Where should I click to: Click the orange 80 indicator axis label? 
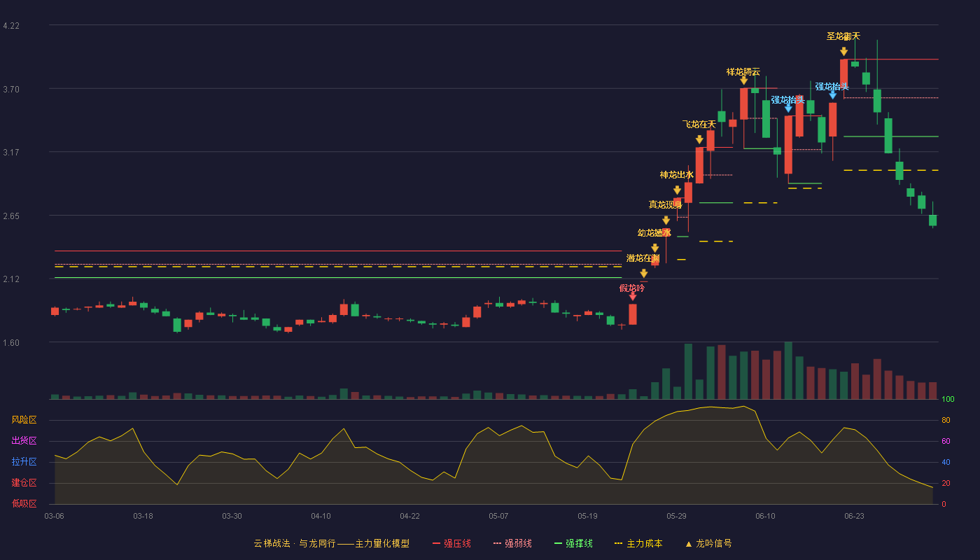point(946,421)
